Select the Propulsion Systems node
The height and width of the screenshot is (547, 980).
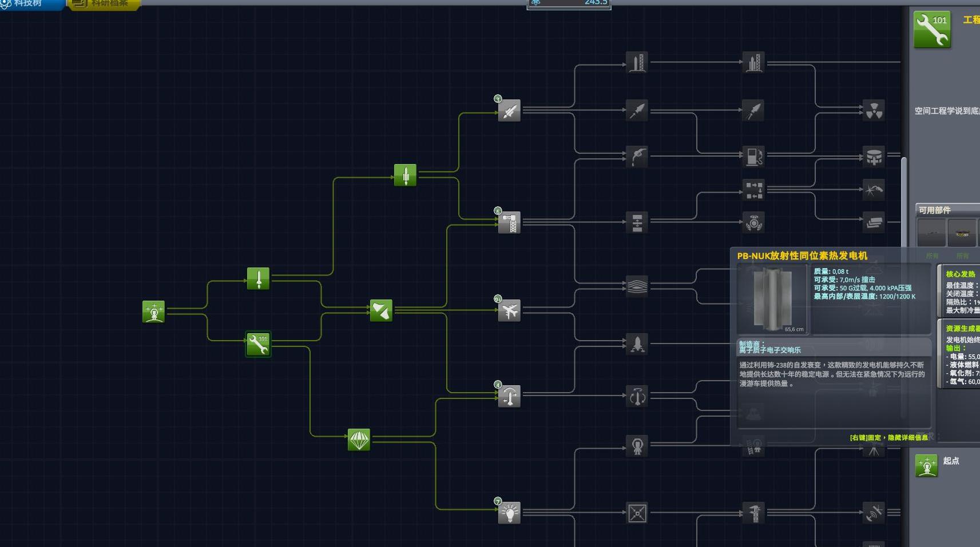pos(637,110)
